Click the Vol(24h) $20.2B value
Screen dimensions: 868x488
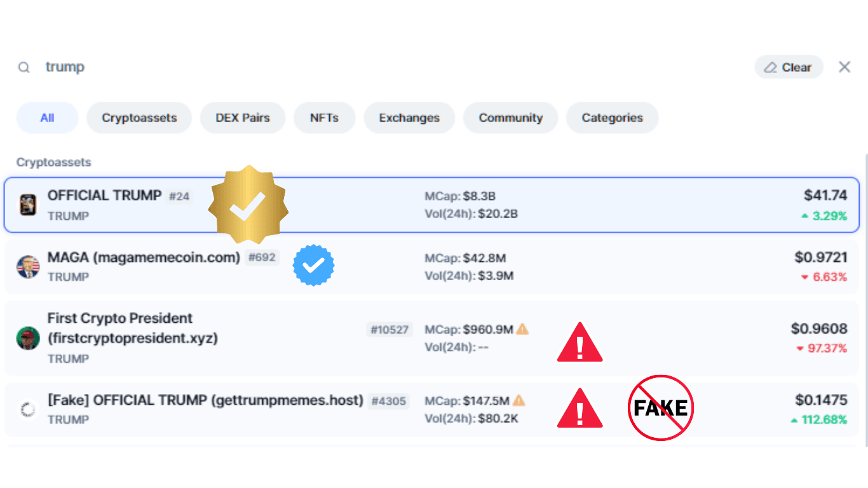point(496,214)
